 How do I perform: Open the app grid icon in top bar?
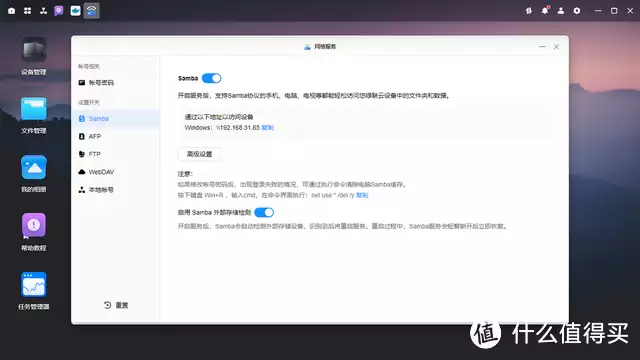point(27,11)
